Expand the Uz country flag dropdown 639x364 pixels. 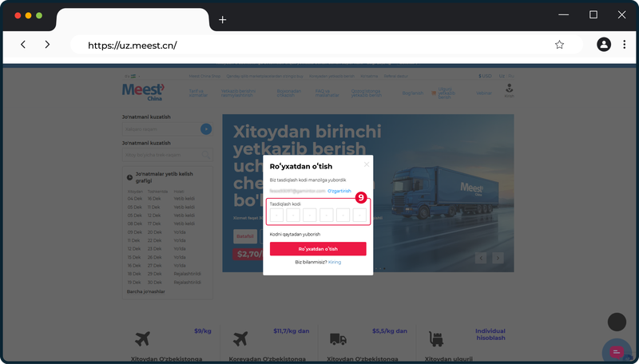pyautogui.click(x=132, y=76)
